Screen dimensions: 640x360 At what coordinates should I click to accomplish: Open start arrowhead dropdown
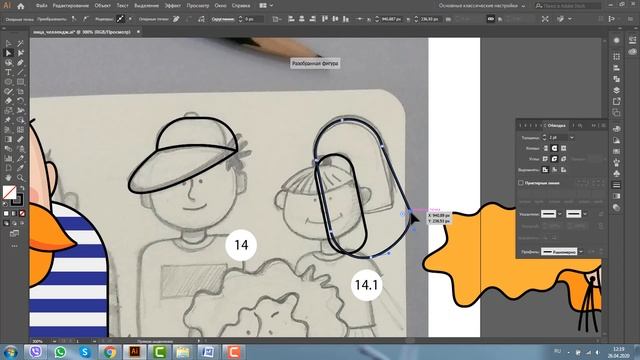[560, 214]
